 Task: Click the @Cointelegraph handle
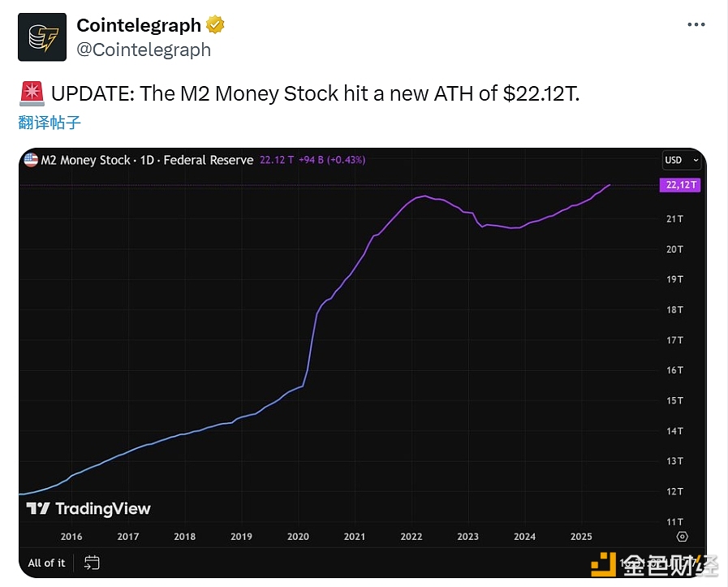[144, 50]
